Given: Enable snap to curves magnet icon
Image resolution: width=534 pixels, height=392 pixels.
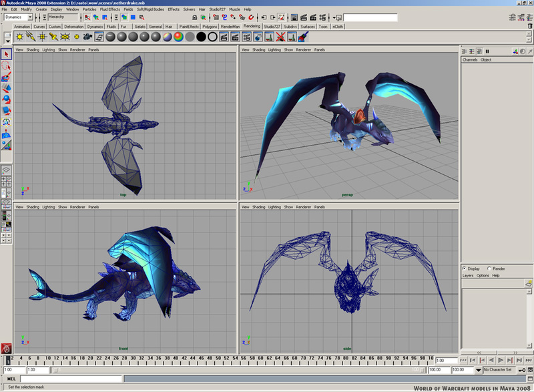Looking at the screenshot, I should (x=224, y=17).
